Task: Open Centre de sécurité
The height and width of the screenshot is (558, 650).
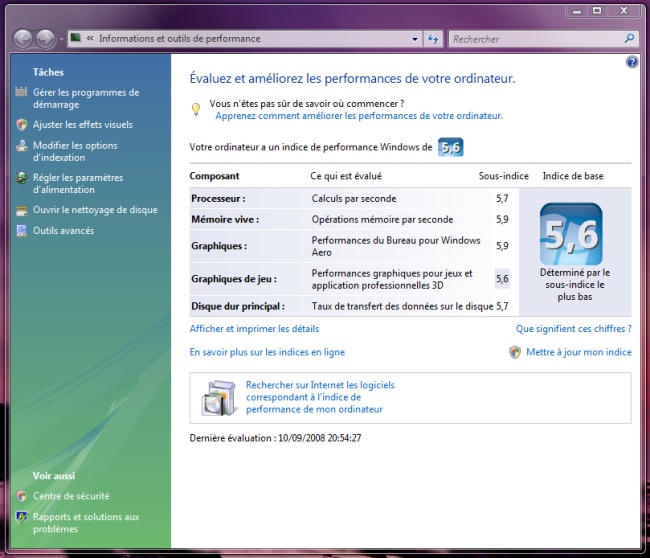Action: pyautogui.click(x=71, y=496)
